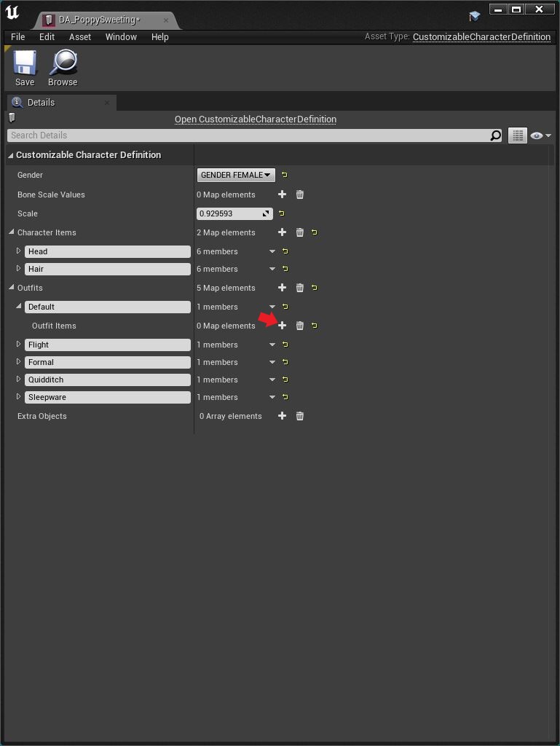Reset Formal outfit to default
This screenshot has width=560, height=746.
[x=285, y=361]
